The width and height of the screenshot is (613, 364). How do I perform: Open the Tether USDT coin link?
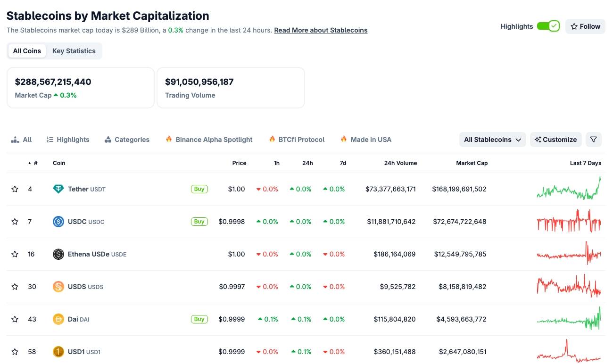click(x=87, y=189)
